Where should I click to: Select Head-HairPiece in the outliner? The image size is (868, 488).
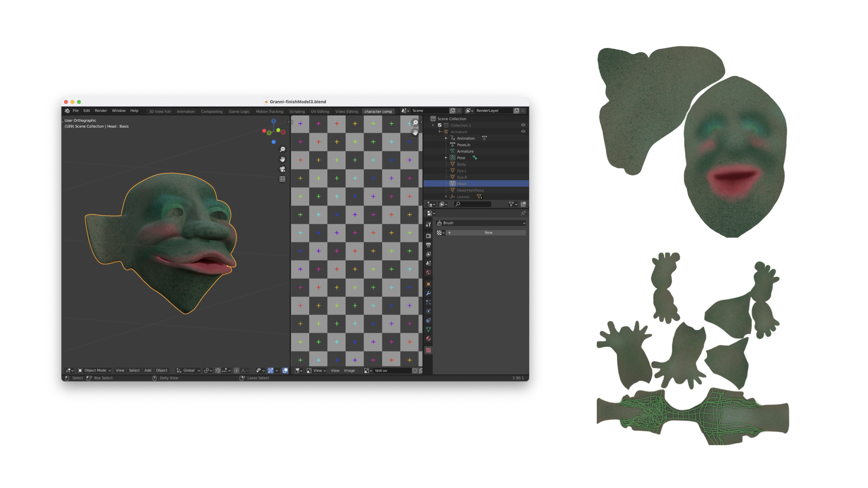click(x=470, y=190)
